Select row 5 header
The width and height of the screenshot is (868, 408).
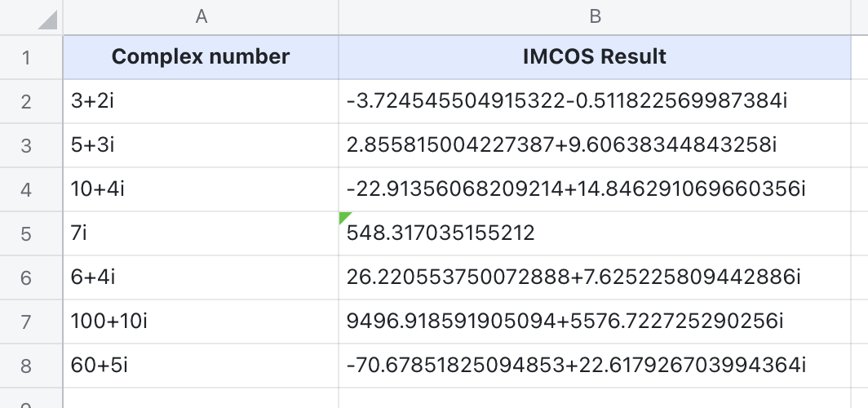point(27,233)
